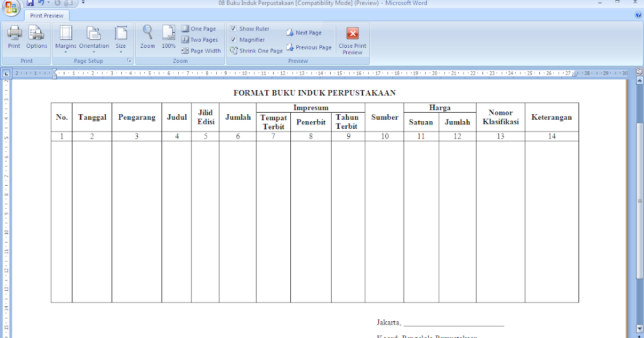Go to Previous Page
Image resolution: width=644 pixels, height=338 pixels.
click(x=309, y=47)
